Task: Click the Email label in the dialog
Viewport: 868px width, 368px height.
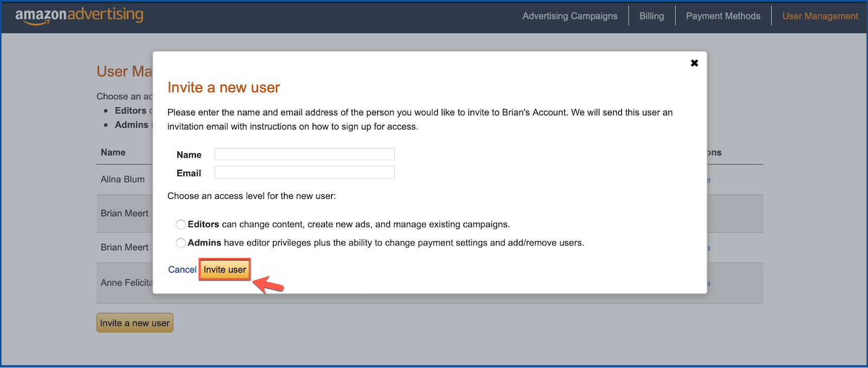Action: tap(189, 173)
